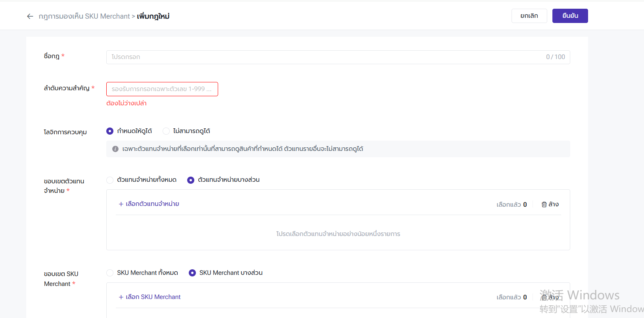
Task: Focus the ชื่อกฎ rule name field
Action: coord(325,57)
